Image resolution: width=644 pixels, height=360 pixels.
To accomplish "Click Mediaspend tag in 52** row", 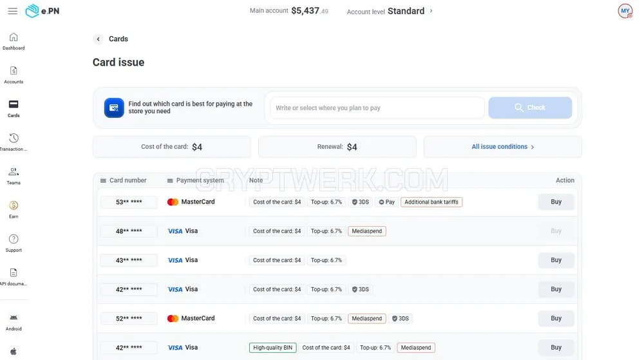I will [x=367, y=319].
